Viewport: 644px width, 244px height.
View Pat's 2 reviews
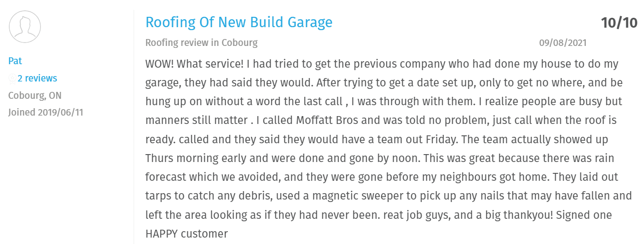(x=37, y=79)
